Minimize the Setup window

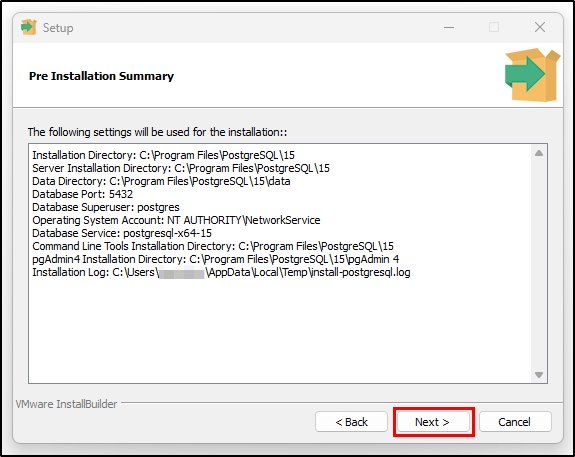click(449, 28)
